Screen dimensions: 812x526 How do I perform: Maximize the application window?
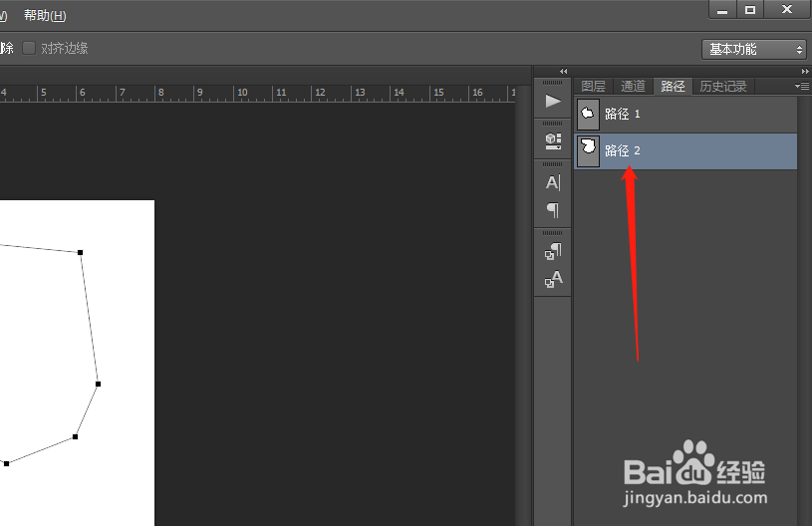[x=750, y=10]
